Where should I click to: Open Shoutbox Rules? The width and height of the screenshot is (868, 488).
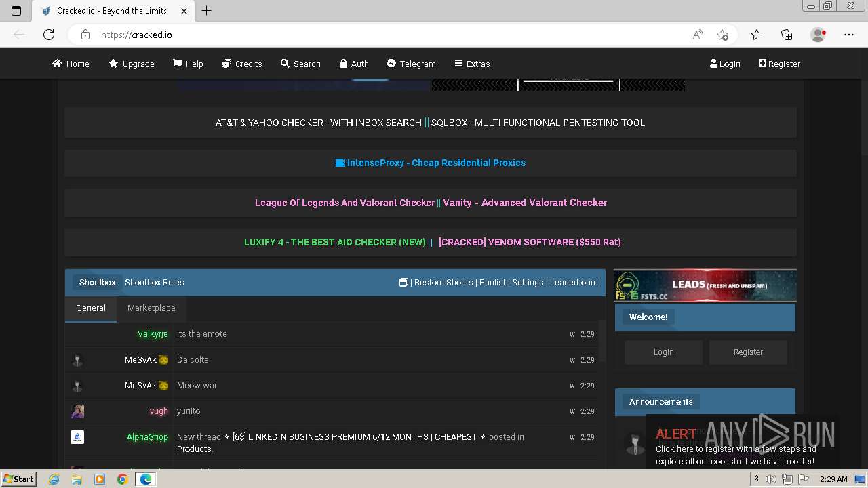tap(154, 282)
